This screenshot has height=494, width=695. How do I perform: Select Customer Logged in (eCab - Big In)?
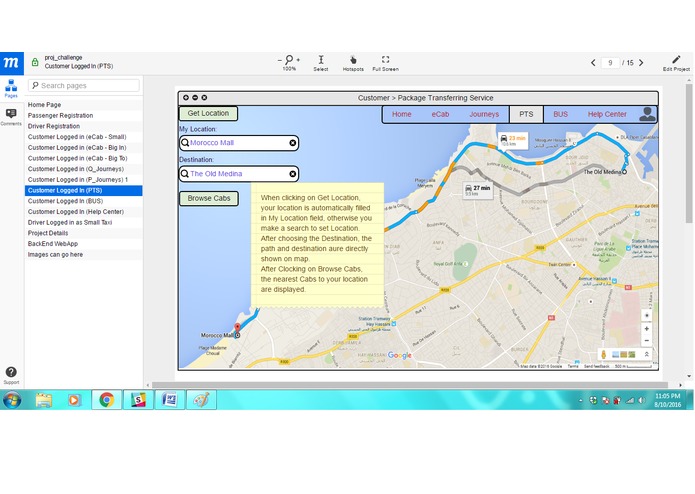click(x=83, y=148)
